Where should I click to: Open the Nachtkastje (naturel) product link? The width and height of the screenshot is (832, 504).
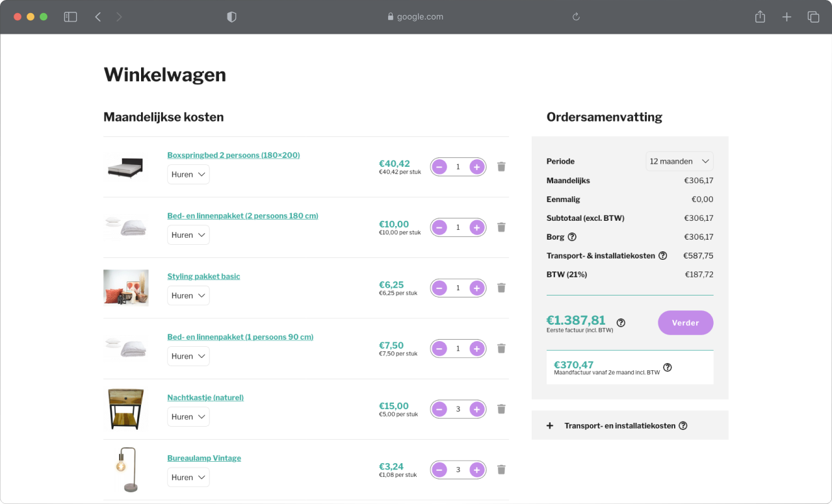[x=205, y=397]
